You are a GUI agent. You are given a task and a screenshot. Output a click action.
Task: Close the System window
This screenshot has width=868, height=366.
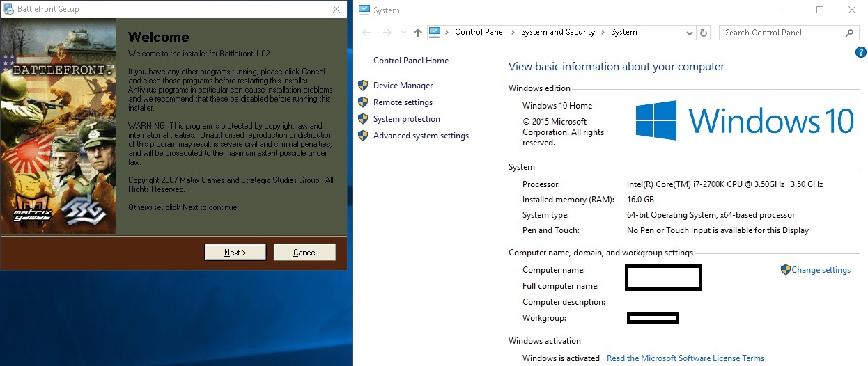(852, 10)
